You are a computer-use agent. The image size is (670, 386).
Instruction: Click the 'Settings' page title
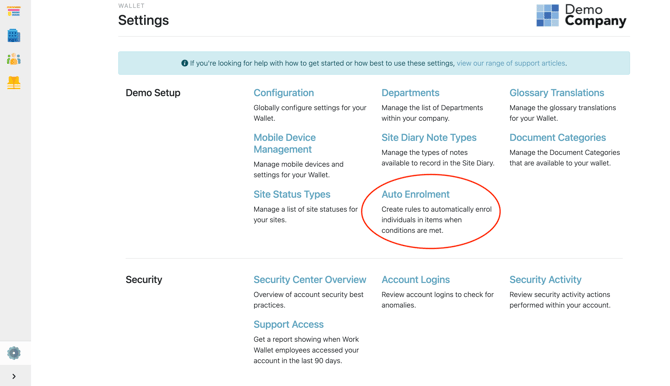coord(144,20)
